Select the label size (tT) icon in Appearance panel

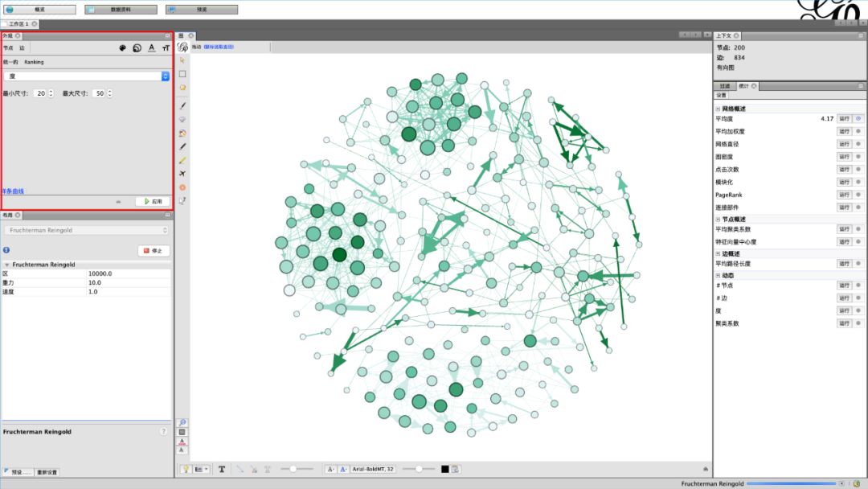(x=166, y=48)
